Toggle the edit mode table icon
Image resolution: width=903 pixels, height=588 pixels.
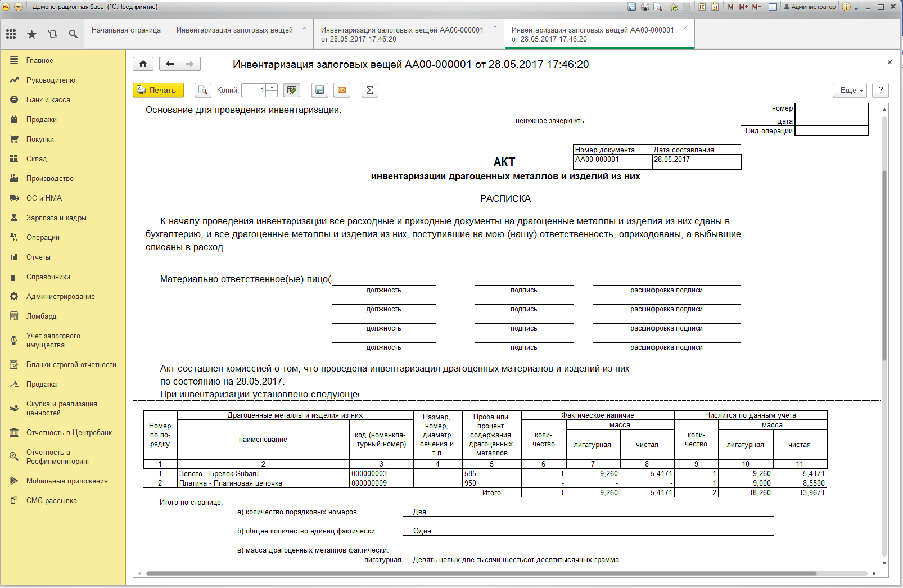291,90
